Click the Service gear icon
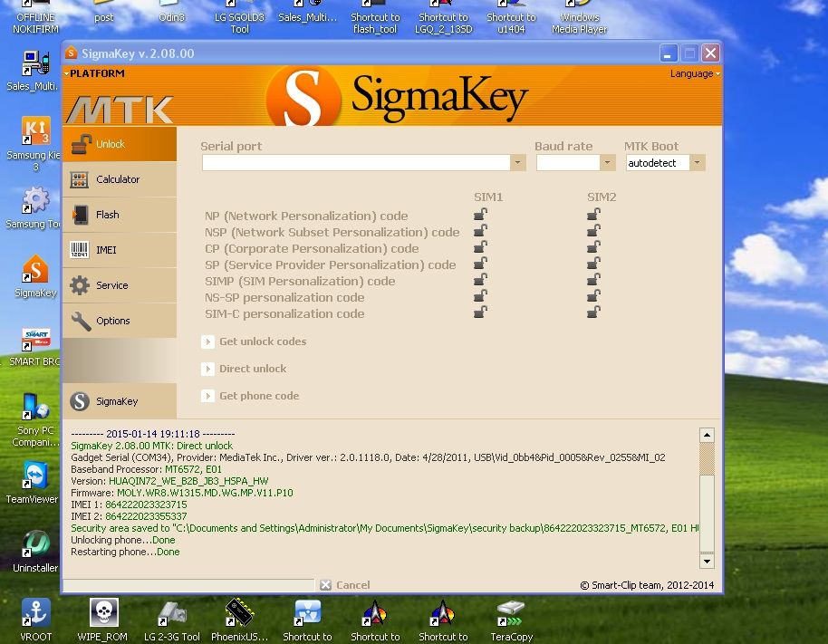Image resolution: width=828 pixels, height=644 pixels. pyautogui.click(x=81, y=285)
